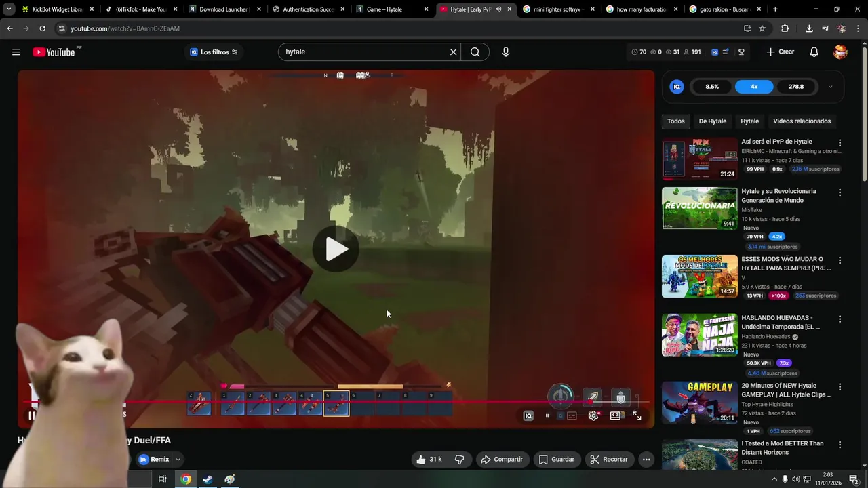Reload the page
The height and width of the screenshot is (488, 868).
(42, 28)
